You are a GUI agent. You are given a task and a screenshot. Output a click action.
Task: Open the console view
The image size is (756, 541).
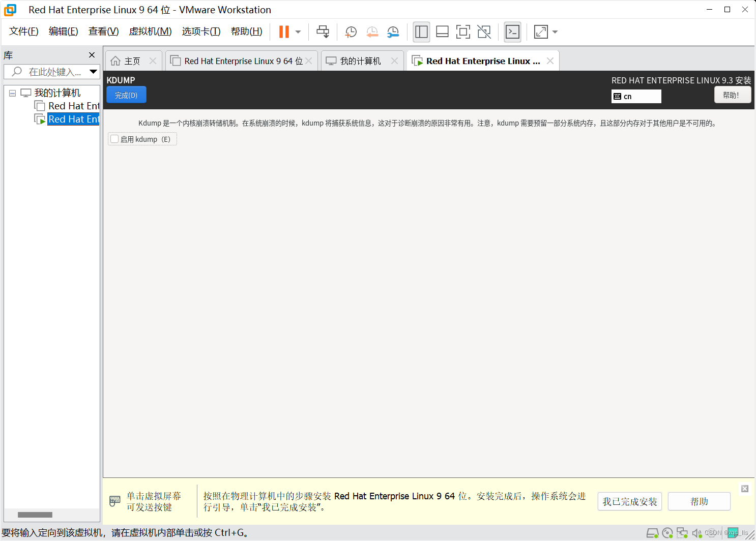[x=512, y=32]
